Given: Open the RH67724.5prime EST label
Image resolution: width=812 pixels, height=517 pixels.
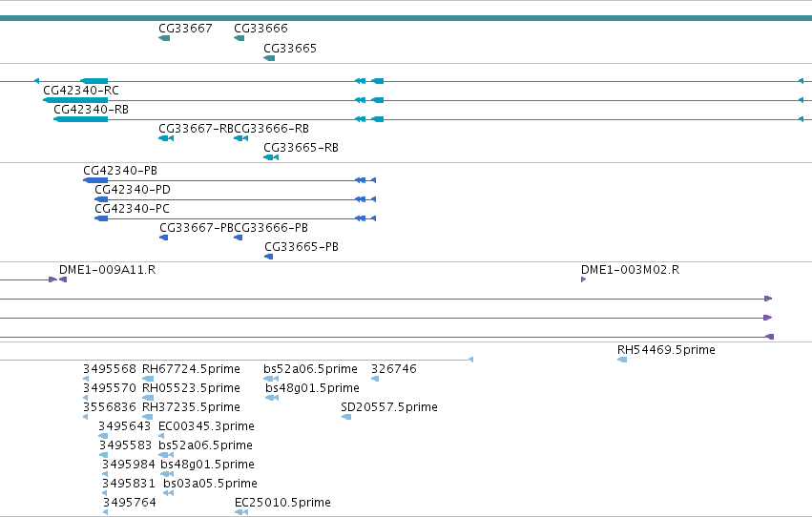Looking at the screenshot, I should (191, 369).
